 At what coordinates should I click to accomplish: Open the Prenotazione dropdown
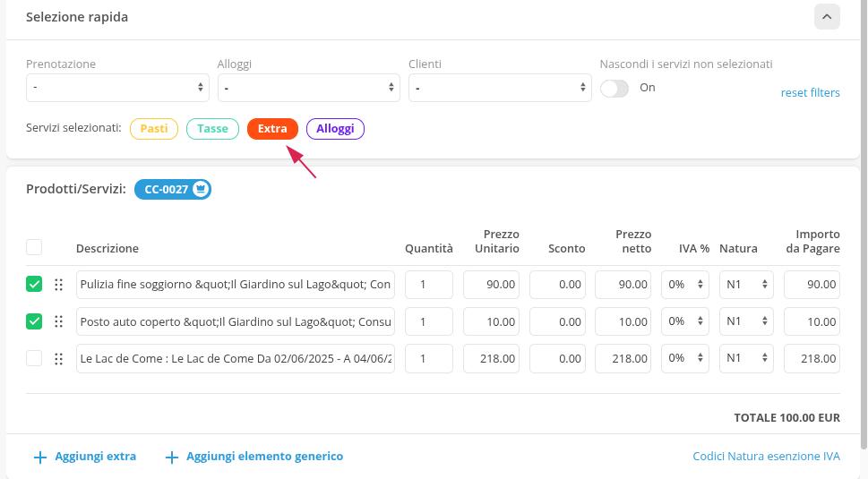pyautogui.click(x=117, y=88)
